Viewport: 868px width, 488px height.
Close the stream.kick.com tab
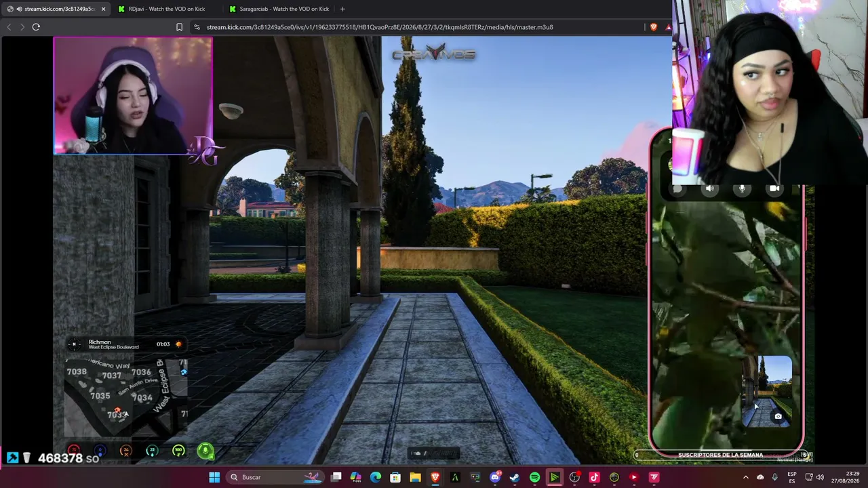pos(103,9)
